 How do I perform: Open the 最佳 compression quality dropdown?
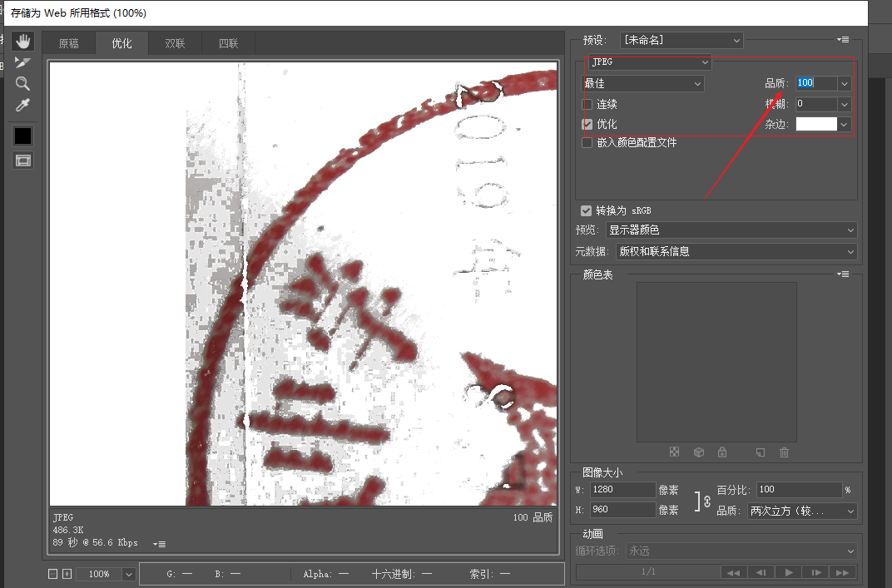pos(642,84)
